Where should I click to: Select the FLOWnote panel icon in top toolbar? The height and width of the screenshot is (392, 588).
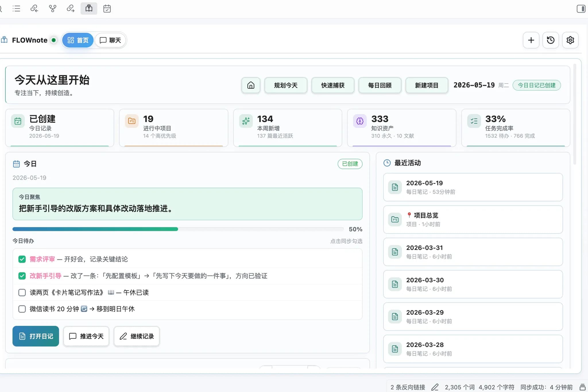coord(89,9)
